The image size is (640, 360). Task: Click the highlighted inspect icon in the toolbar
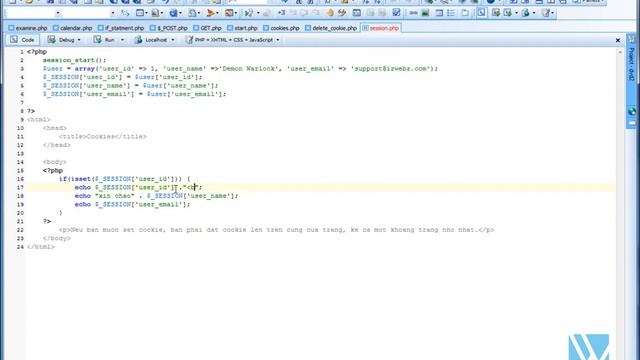(x=482, y=13)
